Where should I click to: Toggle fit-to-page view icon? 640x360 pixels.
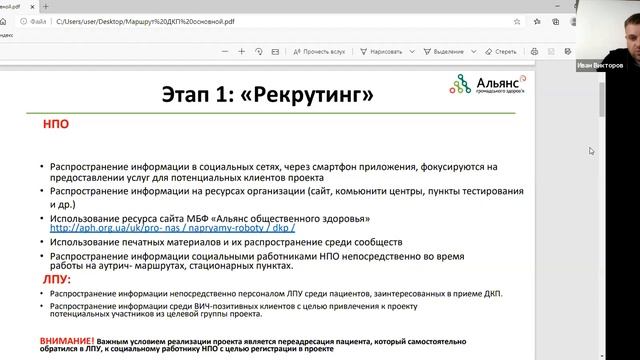click(x=276, y=52)
